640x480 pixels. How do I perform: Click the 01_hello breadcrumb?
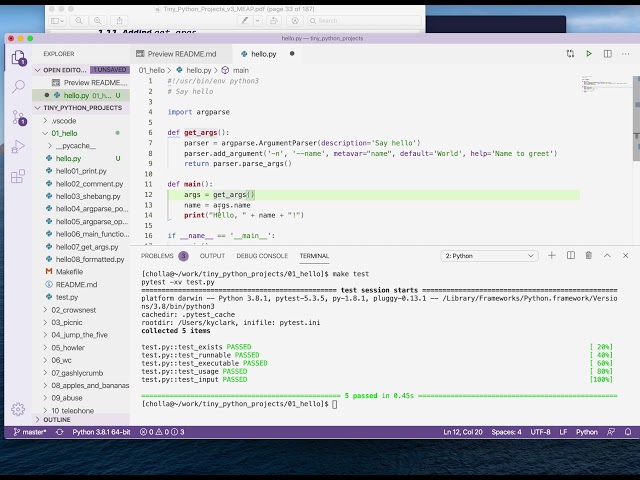pyautogui.click(x=151, y=70)
